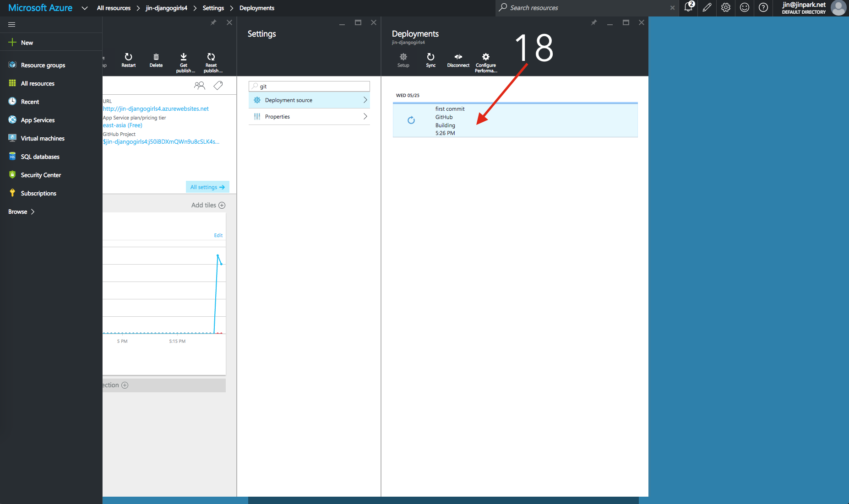Click the add section plus button

pyautogui.click(x=125, y=385)
